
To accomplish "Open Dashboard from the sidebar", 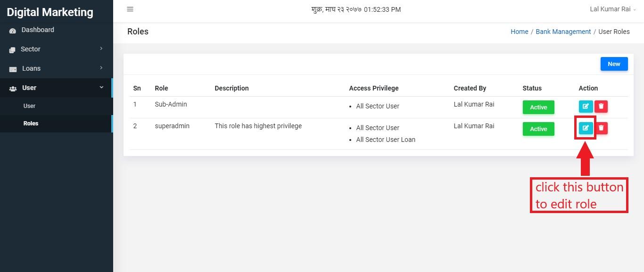I will click(x=57, y=30).
